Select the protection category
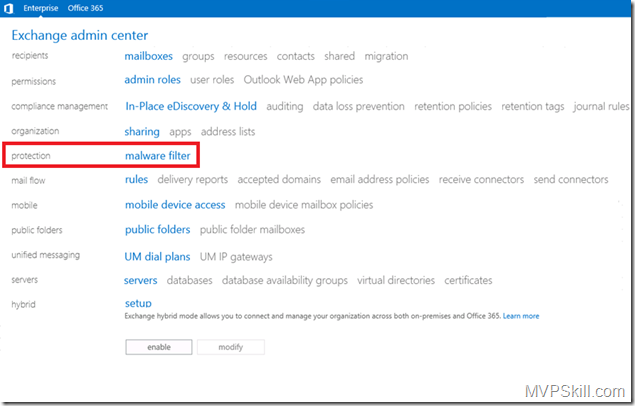Image resolution: width=635 pixels, height=406 pixels. (31, 156)
